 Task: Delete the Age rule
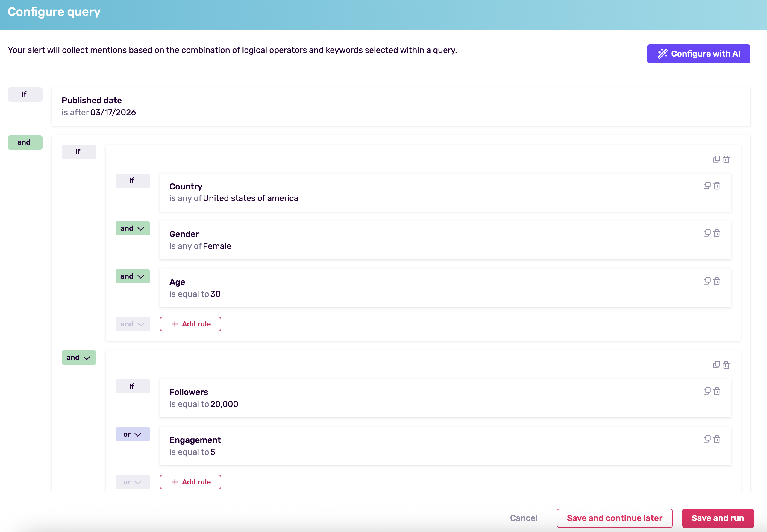tap(717, 281)
